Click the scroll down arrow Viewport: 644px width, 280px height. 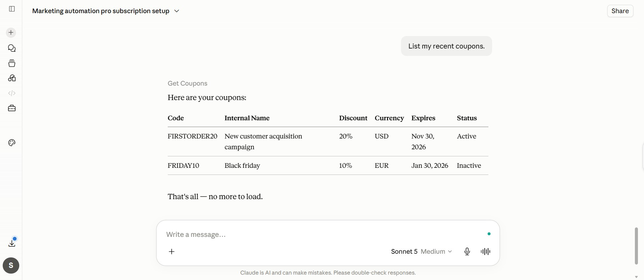click(636, 277)
